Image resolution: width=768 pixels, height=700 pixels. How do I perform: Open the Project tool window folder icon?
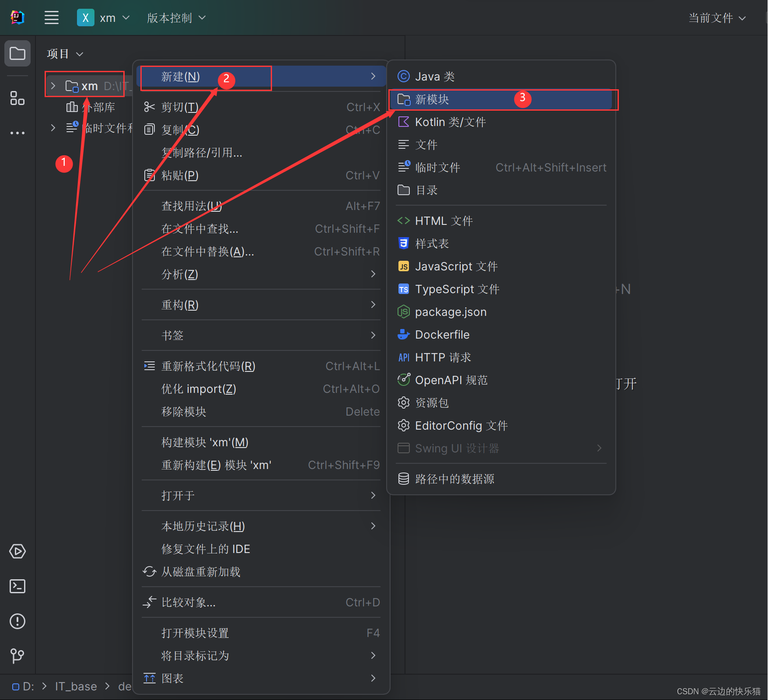[17, 53]
